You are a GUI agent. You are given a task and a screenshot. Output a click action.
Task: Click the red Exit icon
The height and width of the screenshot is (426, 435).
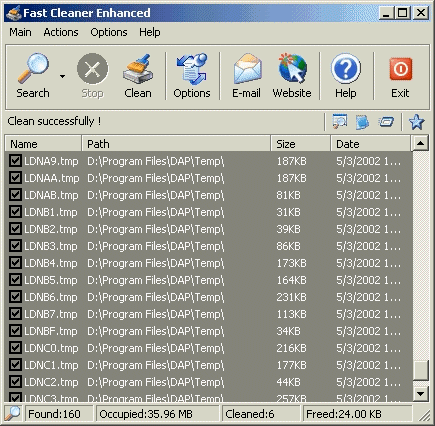(400, 69)
